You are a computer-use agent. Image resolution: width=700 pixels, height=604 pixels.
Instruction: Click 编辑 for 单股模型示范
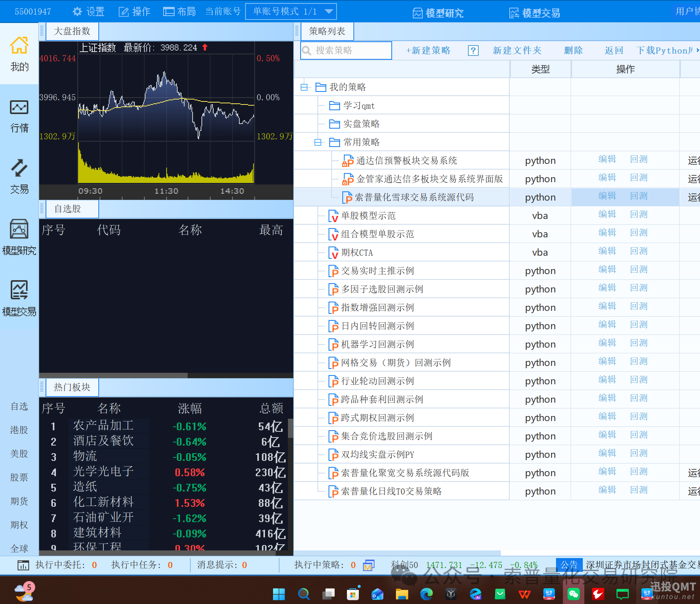point(607,215)
